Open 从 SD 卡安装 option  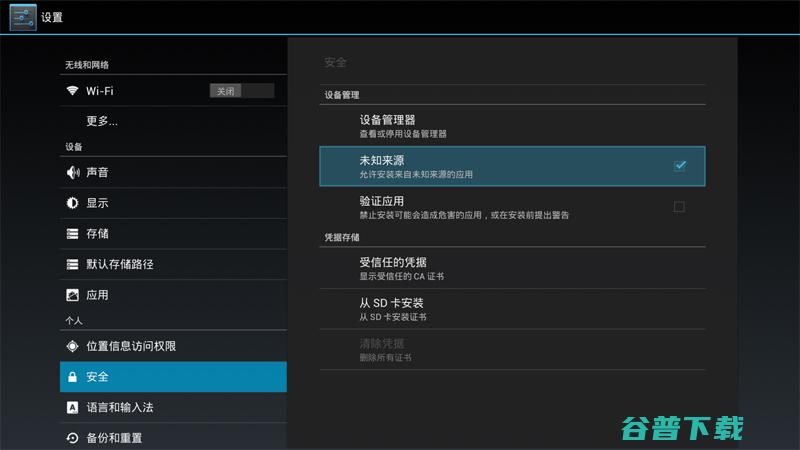coord(512,309)
